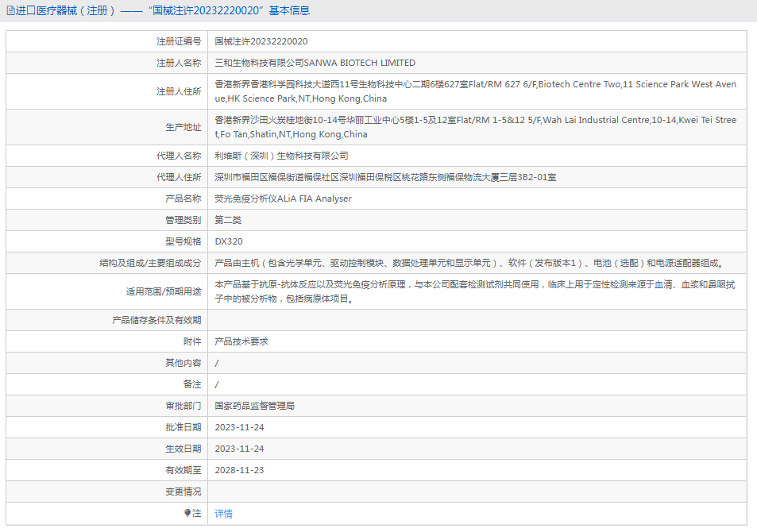Viewport: 757px width, 532px height.
Task: Select registration number value 国械注许20232220020
Action: coord(261,41)
